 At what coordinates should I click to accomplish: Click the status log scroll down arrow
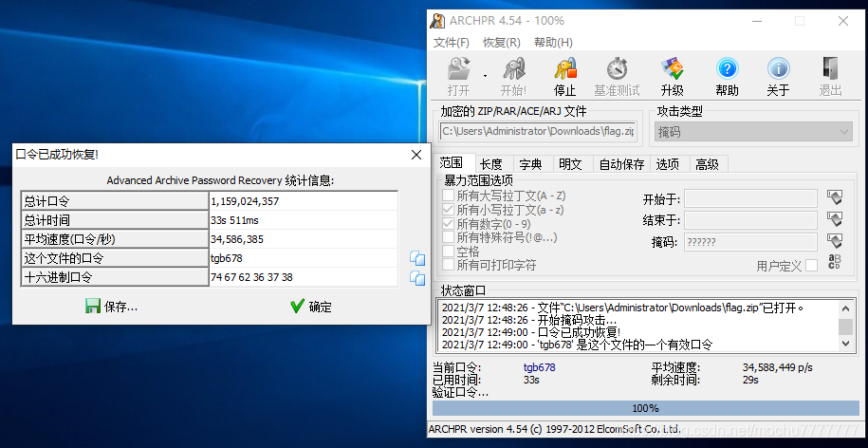pos(845,344)
